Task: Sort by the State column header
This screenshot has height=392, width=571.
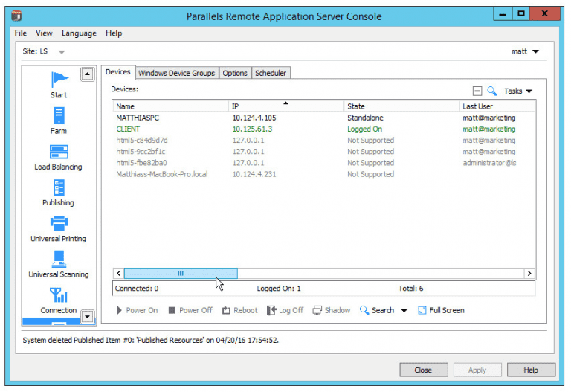Action: coord(401,106)
